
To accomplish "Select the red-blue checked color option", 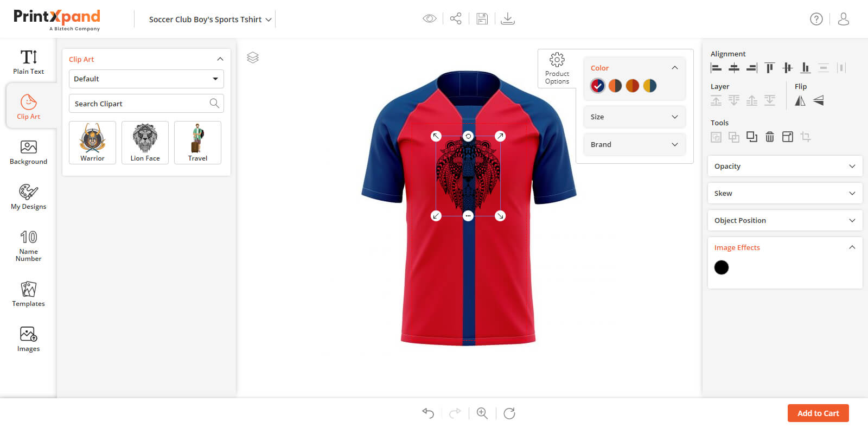I will (x=598, y=86).
